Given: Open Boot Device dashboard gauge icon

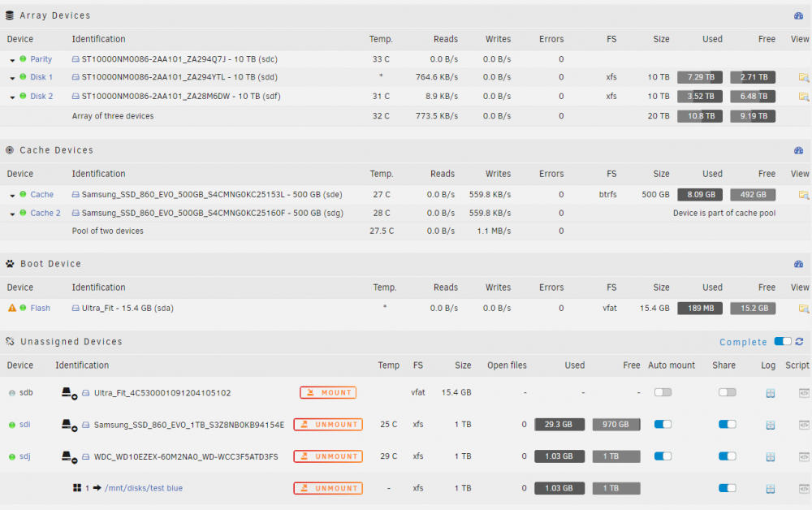Looking at the screenshot, I should (x=798, y=264).
